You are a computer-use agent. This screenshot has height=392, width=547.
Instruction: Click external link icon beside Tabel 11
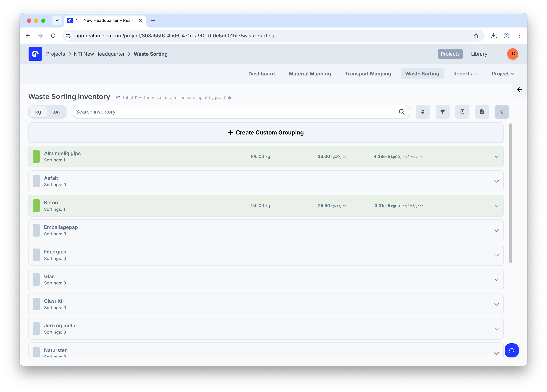coord(118,97)
